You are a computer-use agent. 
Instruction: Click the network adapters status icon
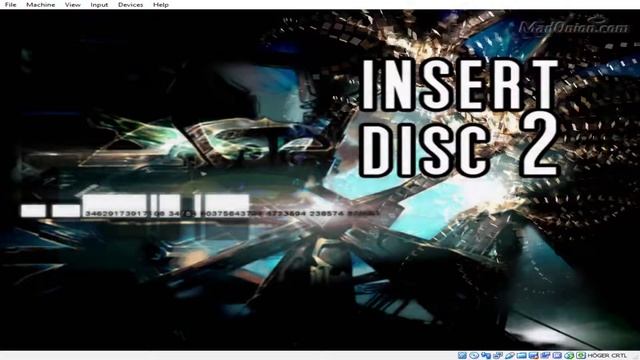pos(498,356)
